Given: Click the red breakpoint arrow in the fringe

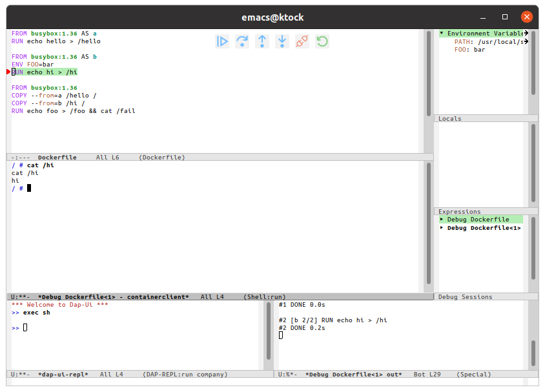Looking at the screenshot, I should click(x=8, y=72).
